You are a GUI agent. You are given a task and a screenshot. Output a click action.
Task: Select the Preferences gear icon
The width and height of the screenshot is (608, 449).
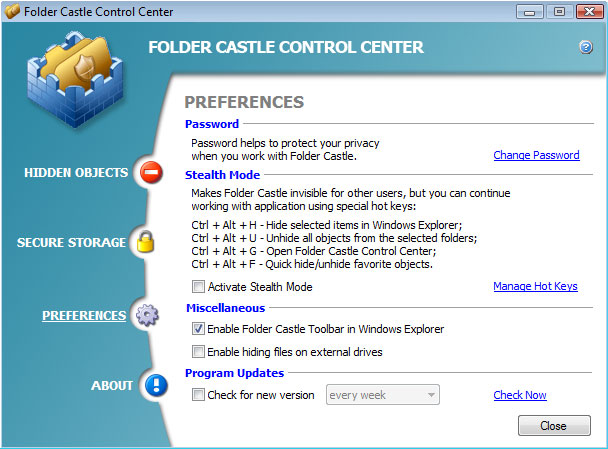[x=147, y=315]
